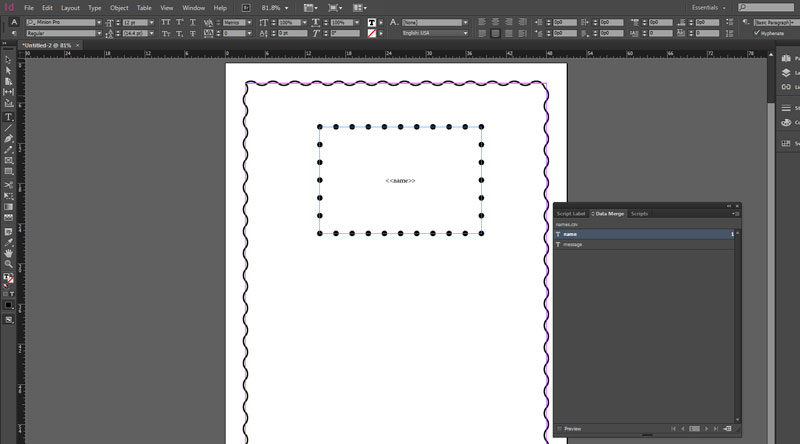Open the View Options dropdown
The height and width of the screenshot is (444, 800).
tap(309, 8)
